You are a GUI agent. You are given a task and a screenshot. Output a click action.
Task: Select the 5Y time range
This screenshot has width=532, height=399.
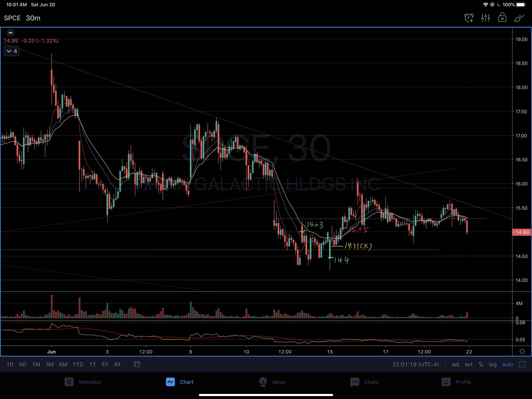[105, 364]
